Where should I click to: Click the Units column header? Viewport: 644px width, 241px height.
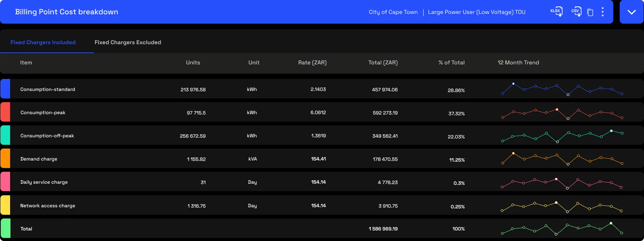[x=193, y=62]
